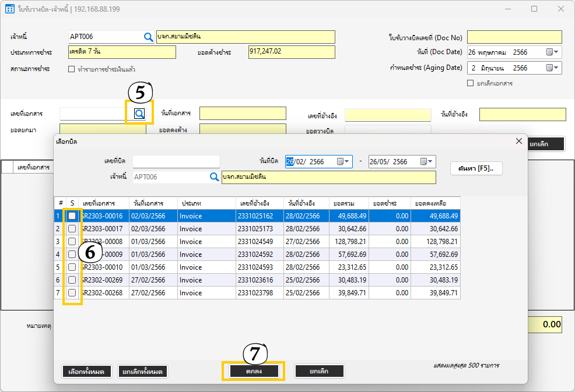Open the Doc Date calendar dropdown
Viewport: 575px width, 392px height.
click(x=552, y=52)
